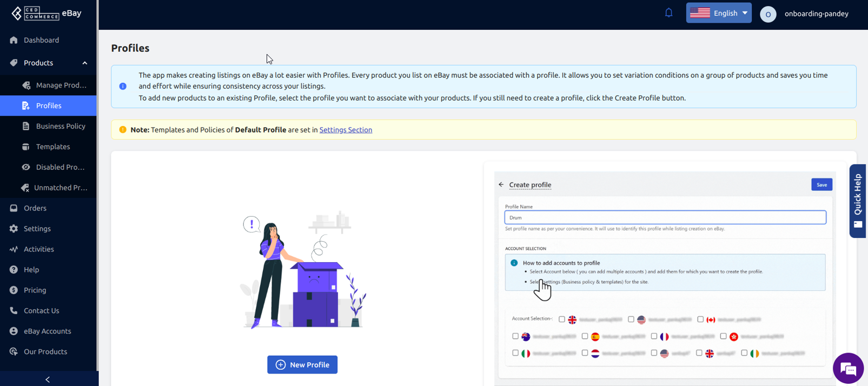Click the back arrow beside Create profile

coord(501,185)
